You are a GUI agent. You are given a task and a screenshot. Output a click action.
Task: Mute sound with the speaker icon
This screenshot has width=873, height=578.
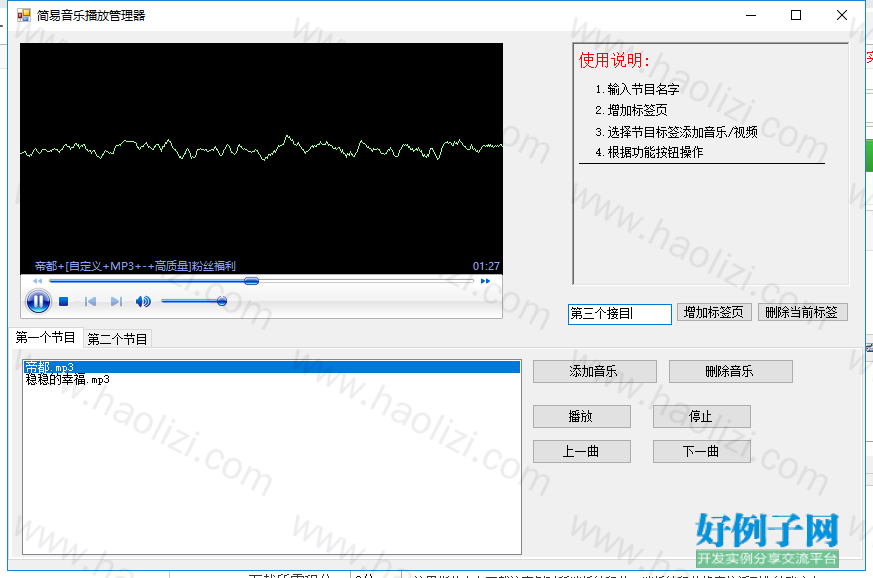143,301
